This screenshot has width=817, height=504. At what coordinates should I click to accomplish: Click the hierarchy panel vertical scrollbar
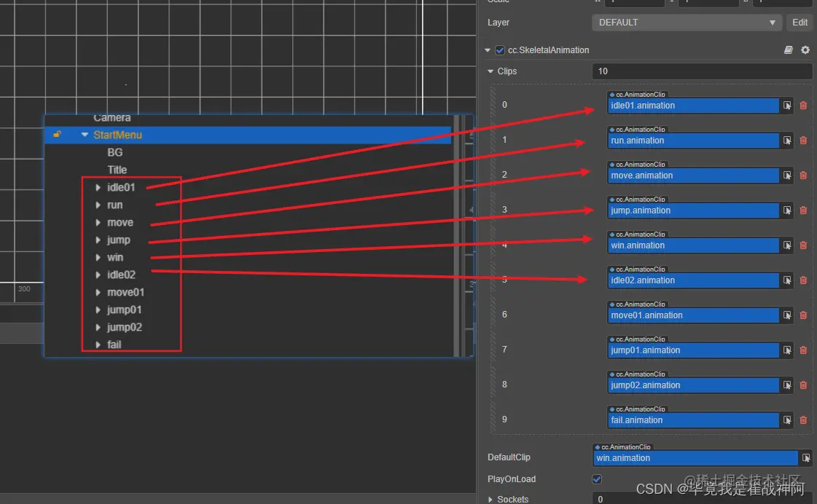click(x=456, y=236)
